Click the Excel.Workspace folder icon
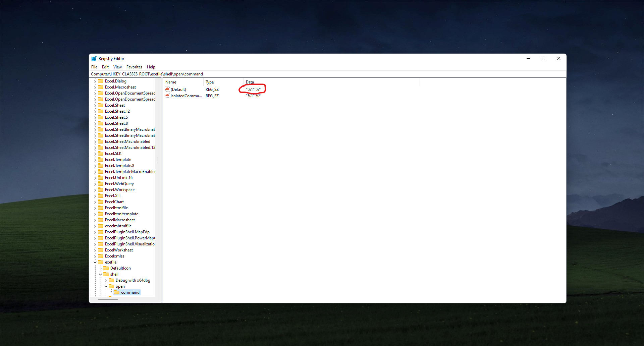The height and width of the screenshot is (346, 644). click(x=101, y=190)
